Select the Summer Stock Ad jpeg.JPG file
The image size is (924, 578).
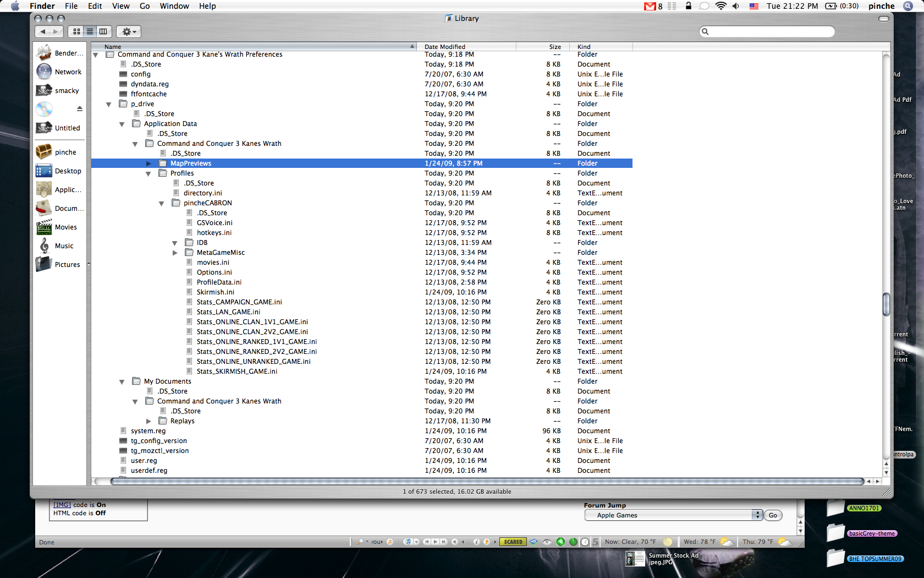pyautogui.click(x=663, y=559)
